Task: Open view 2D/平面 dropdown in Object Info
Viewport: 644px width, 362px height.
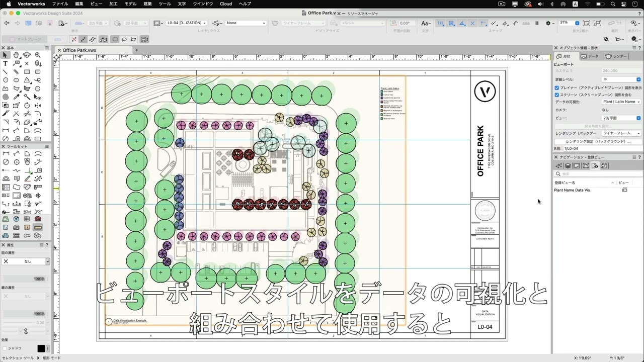Action: point(621,118)
